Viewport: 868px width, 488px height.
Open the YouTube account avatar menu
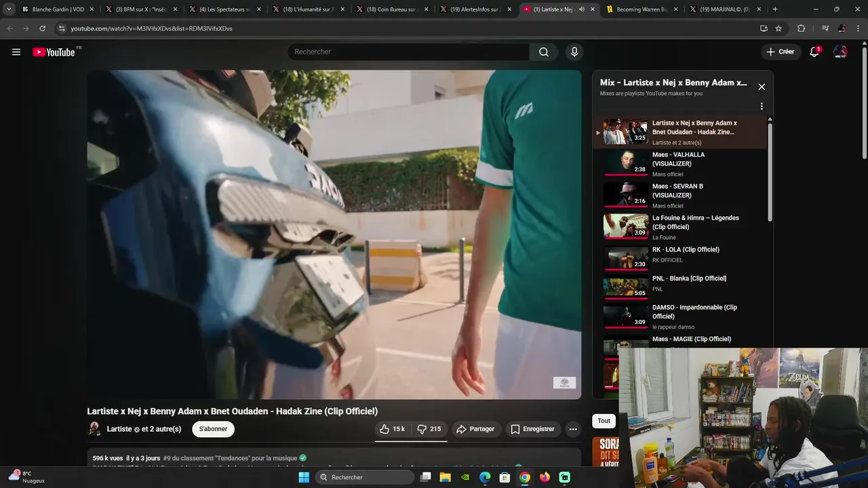(x=840, y=52)
